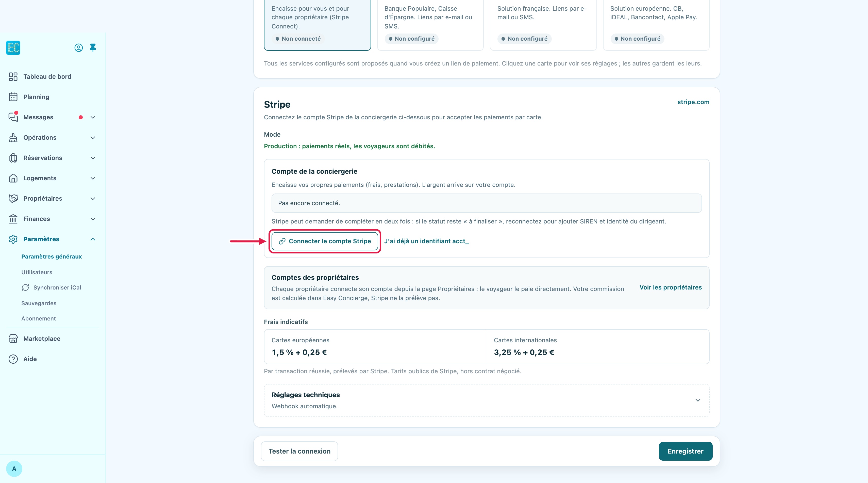Click the Propriétaires handshake icon
This screenshot has height=483, width=868.
13,199
